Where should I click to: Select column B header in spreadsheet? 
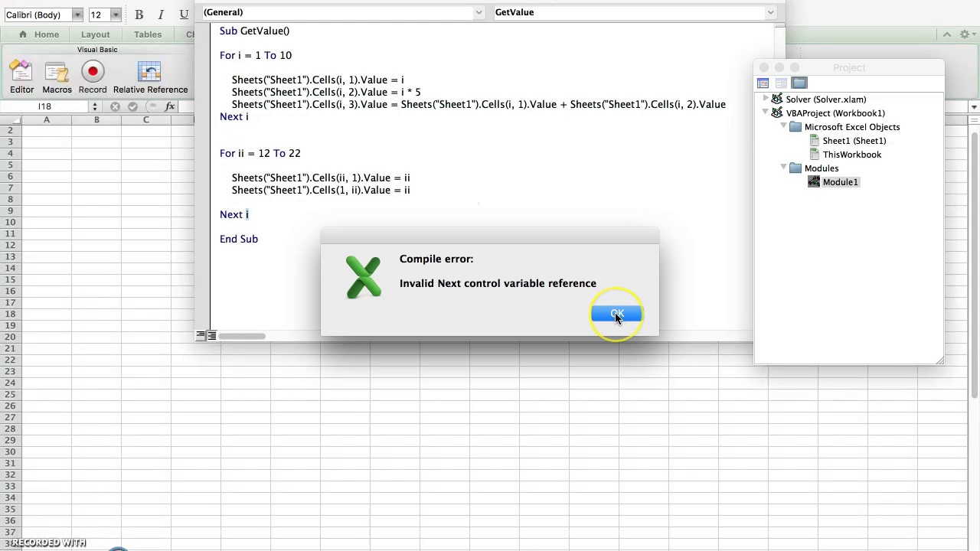tap(96, 119)
